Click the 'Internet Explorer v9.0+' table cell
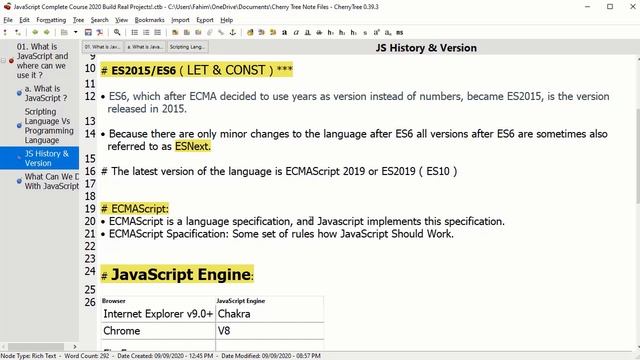Viewport: 640px width, 360px height. pos(158,313)
